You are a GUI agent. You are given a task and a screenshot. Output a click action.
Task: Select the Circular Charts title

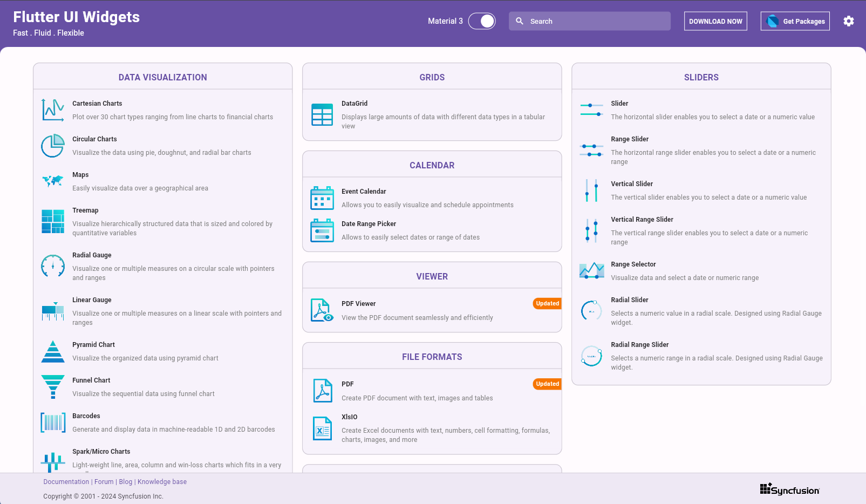(94, 139)
